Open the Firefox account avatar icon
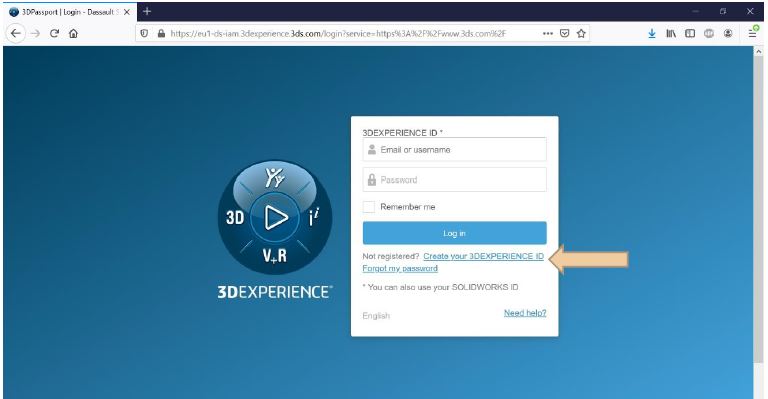 tap(728, 33)
